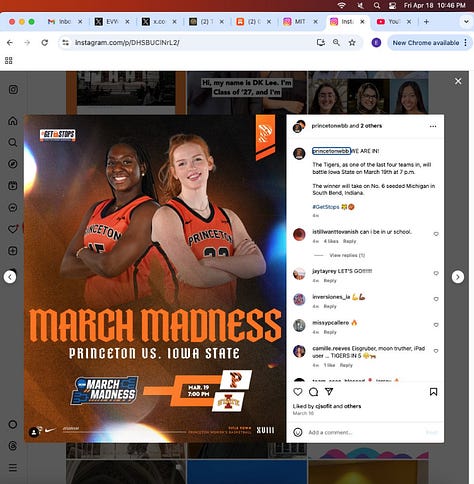Open Reels in Instagram sidebar
Viewport: 474px width, 484px height.
coord(13,186)
